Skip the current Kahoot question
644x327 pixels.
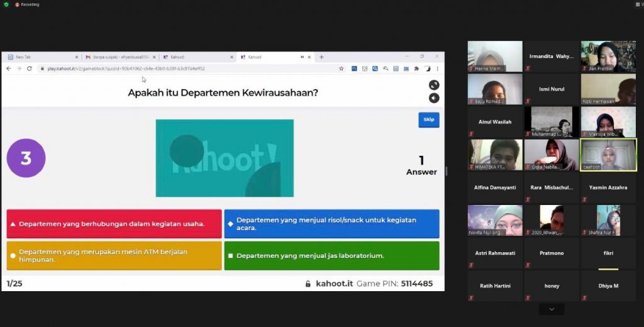[429, 119]
